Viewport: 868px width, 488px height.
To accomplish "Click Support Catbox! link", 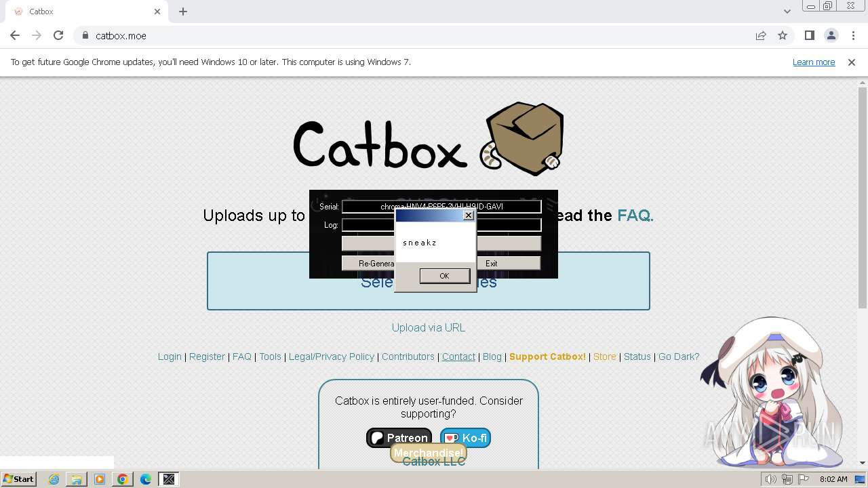I will pyautogui.click(x=547, y=357).
